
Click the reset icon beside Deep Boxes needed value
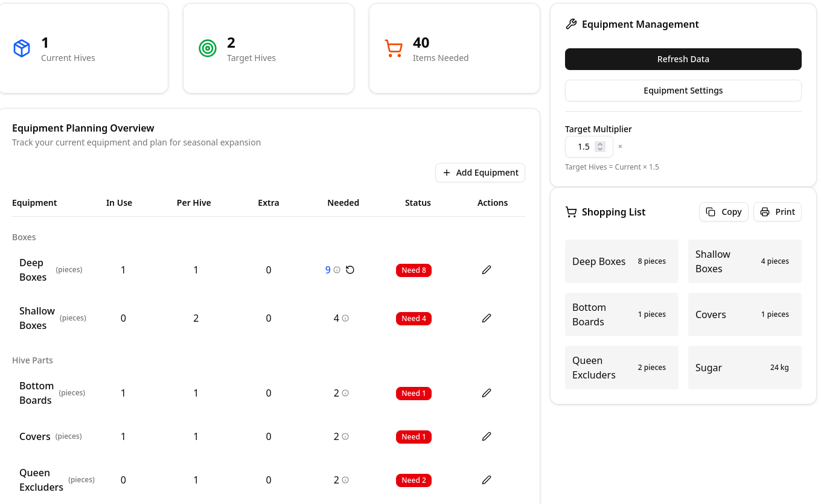pyautogui.click(x=351, y=270)
